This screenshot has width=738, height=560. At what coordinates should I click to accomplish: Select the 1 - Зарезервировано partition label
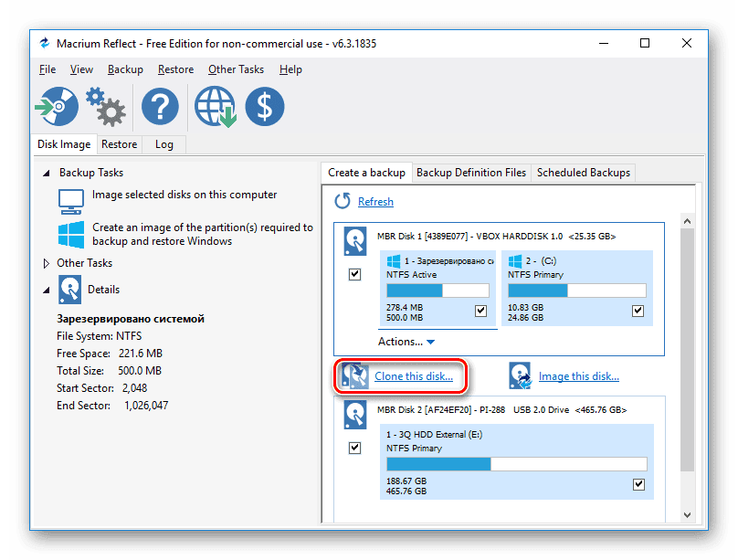449,261
